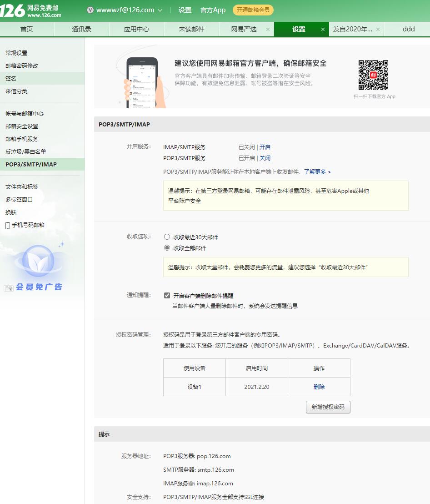Viewport: 430px width, 504px height.
Task: Open 多标签窗口 in the sidebar
Action: (x=19, y=200)
